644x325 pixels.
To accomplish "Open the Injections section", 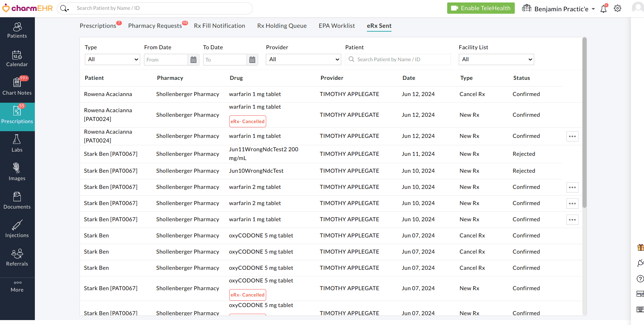I will coord(17,229).
